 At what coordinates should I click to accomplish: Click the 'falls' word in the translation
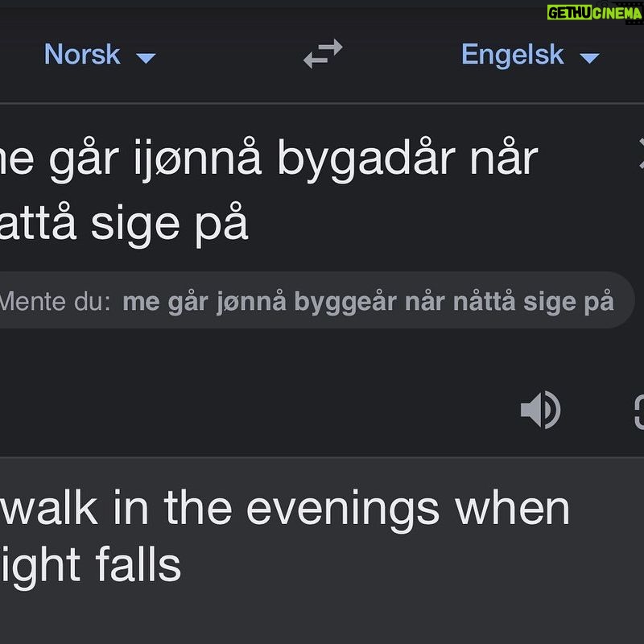[138, 565]
